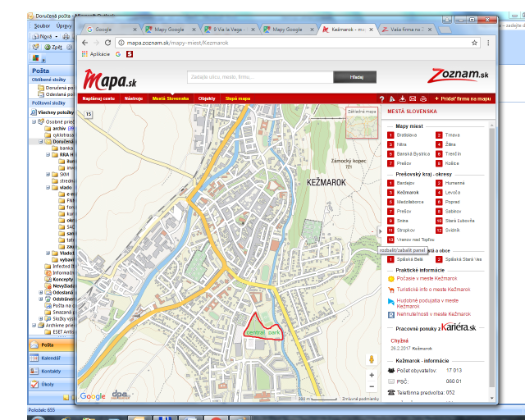525x420 pixels.
Task: Open the Google bookmark icon
Action: pyautogui.click(x=118, y=54)
